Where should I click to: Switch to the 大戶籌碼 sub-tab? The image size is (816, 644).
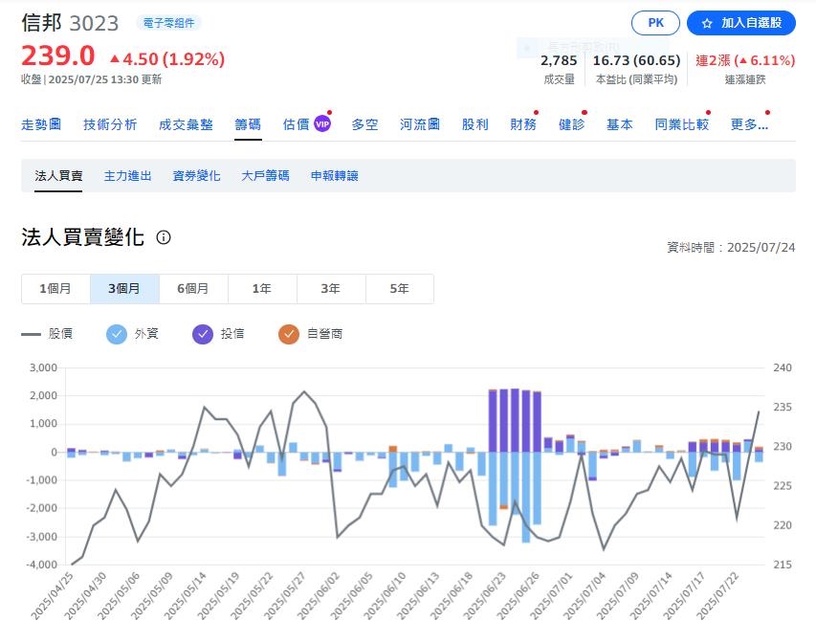tap(265, 176)
